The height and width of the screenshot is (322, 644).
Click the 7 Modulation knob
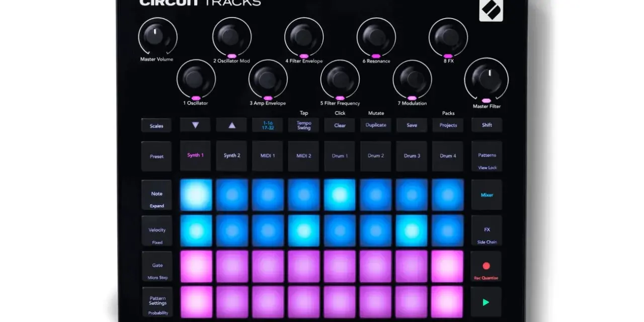point(412,79)
